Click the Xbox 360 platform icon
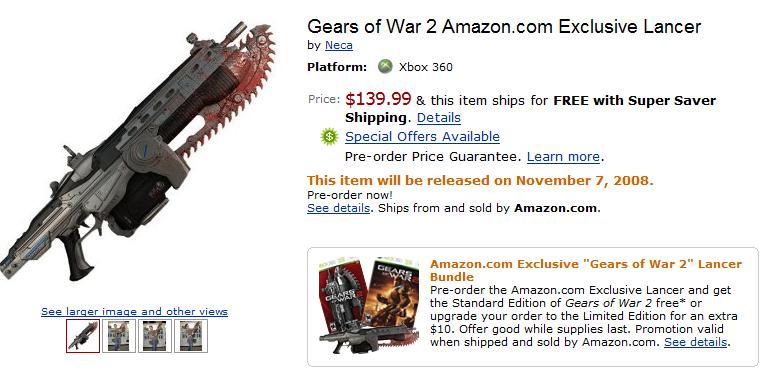This screenshot has width=770, height=383. pyautogui.click(x=385, y=67)
